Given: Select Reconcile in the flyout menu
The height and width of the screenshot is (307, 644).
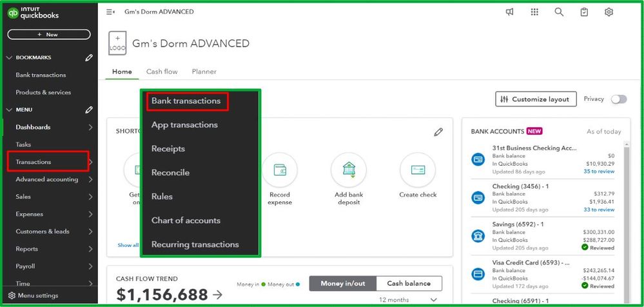Looking at the screenshot, I should [170, 173].
